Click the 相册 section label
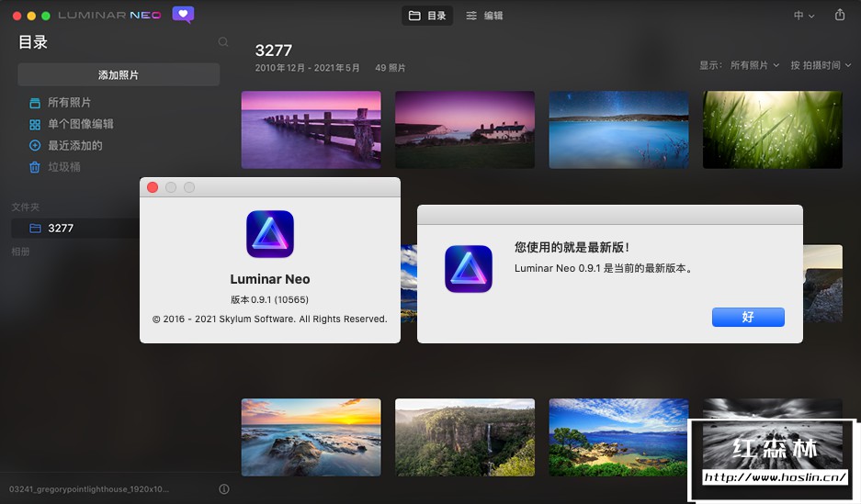Image resolution: width=861 pixels, height=504 pixels. pos(20,252)
